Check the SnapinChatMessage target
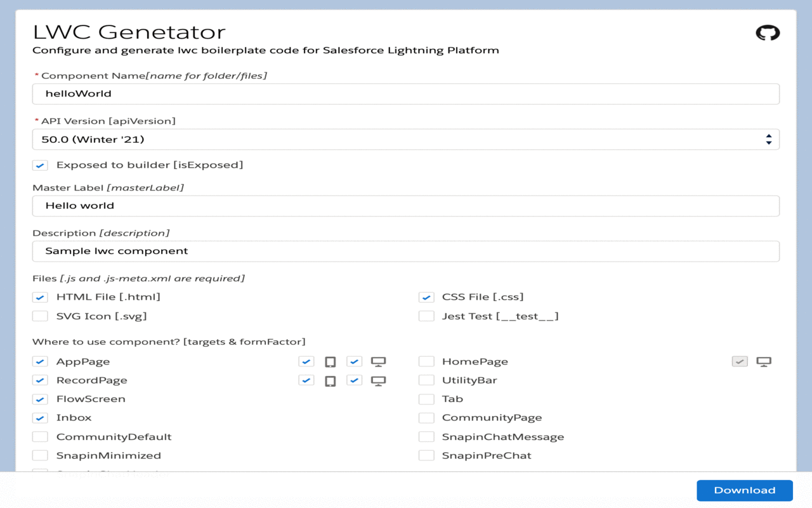The height and width of the screenshot is (508, 812). pyautogui.click(x=426, y=437)
